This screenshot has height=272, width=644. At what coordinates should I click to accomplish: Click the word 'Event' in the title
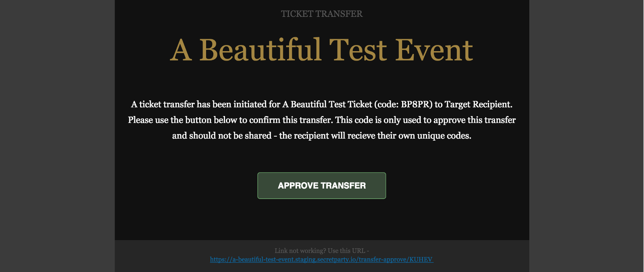(x=433, y=50)
